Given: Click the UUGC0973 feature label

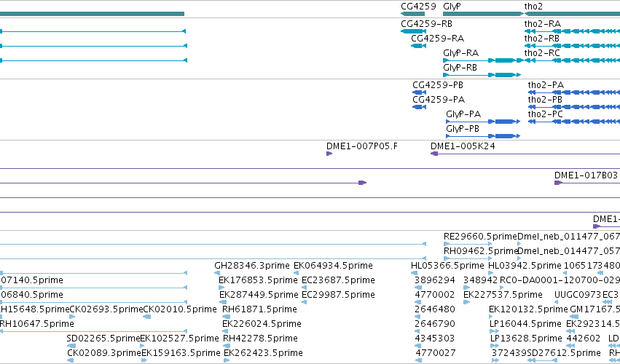Looking at the screenshot, I should click(x=577, y=295).
